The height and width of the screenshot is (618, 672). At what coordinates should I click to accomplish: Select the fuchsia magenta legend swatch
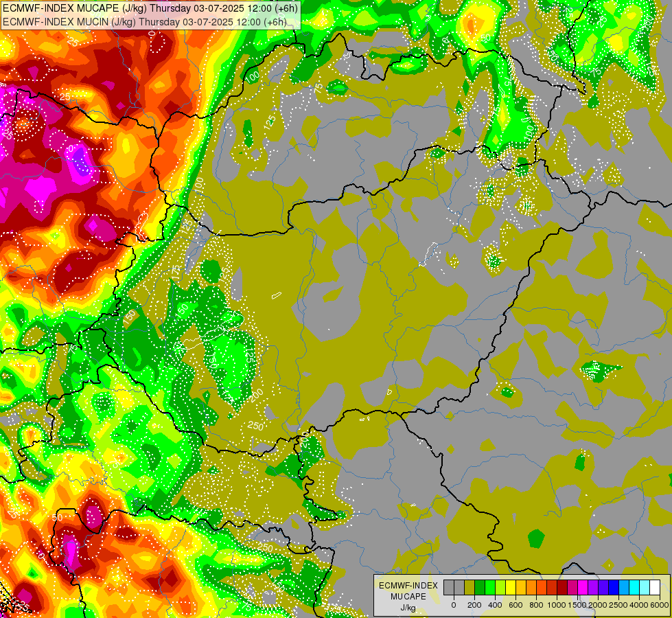583,588
